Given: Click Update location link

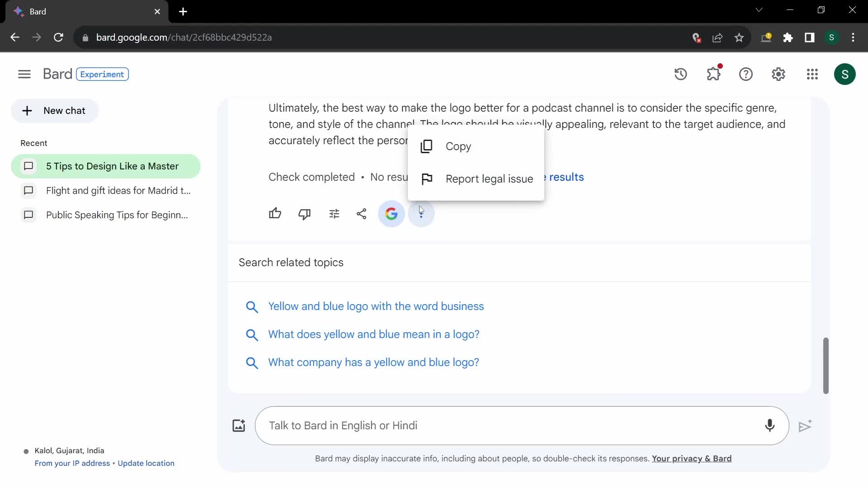Looking at the screenshot, I should coord(146,464).
